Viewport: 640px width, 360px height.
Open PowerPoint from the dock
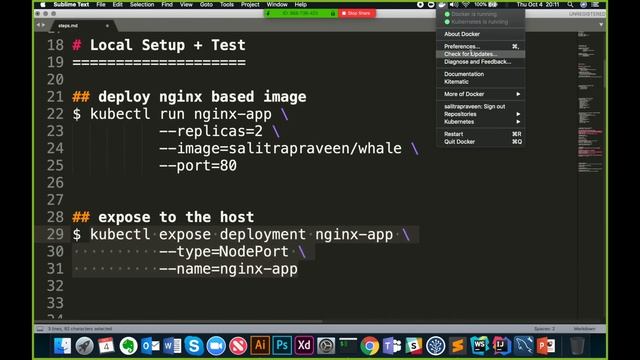click(x=546, y=346)
